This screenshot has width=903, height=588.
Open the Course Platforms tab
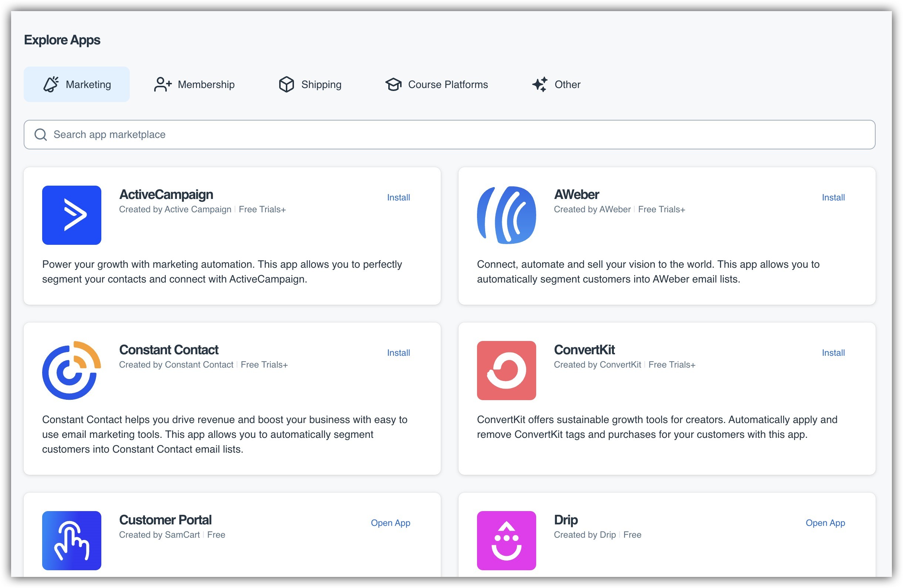[x=437, y=84]
